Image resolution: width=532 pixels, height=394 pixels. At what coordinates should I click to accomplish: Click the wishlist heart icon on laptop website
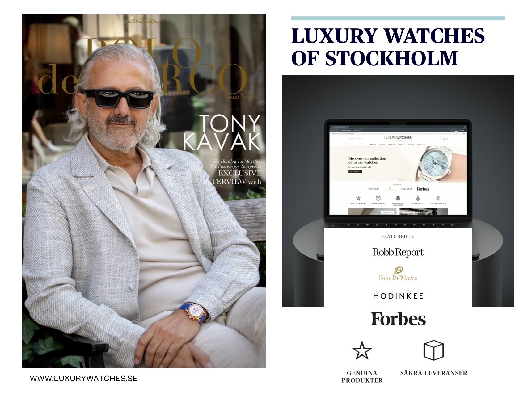coord(441,139)
